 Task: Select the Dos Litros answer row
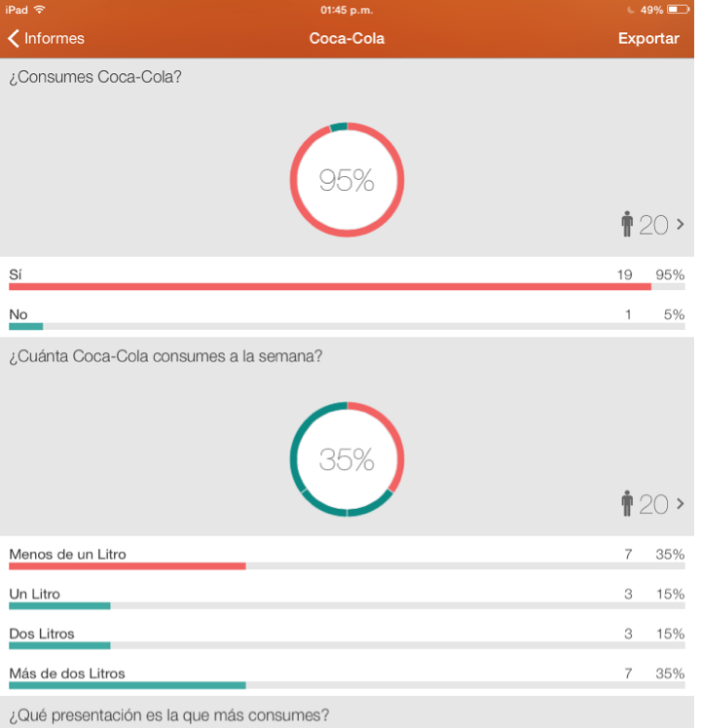click(x=347, y=637)
